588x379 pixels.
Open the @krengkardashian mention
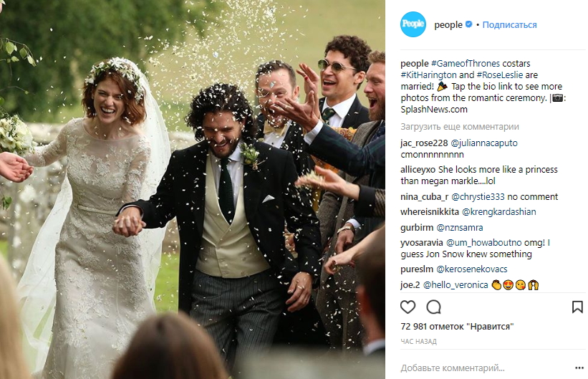pos(498,212)
